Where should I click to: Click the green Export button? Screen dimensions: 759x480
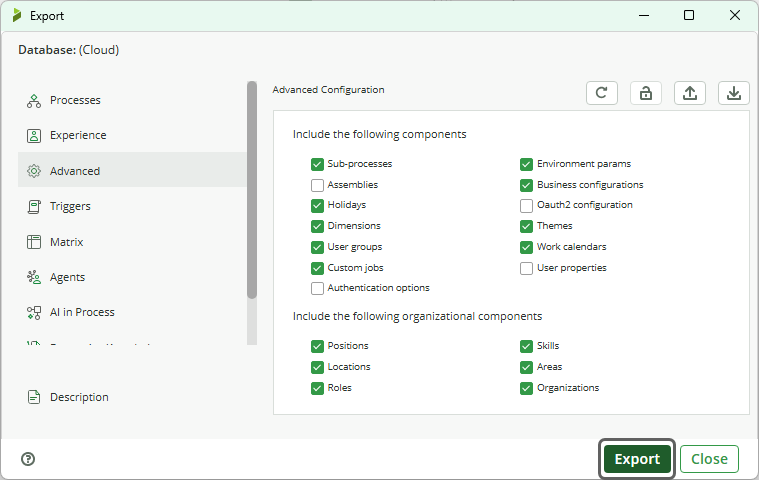637,459
